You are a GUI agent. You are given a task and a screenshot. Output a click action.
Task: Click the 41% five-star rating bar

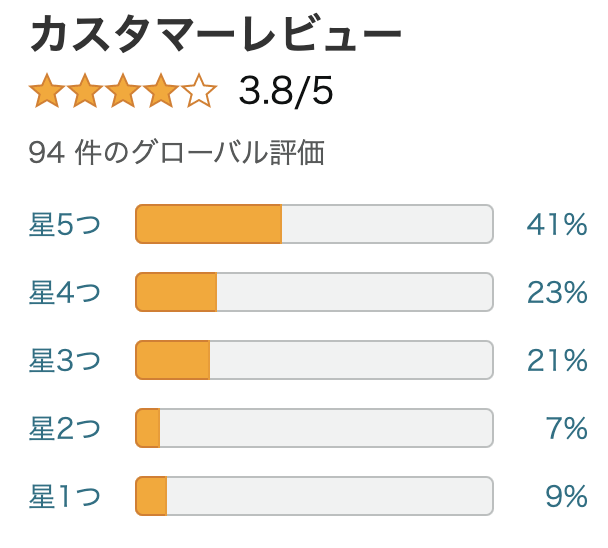coord(314,224)
